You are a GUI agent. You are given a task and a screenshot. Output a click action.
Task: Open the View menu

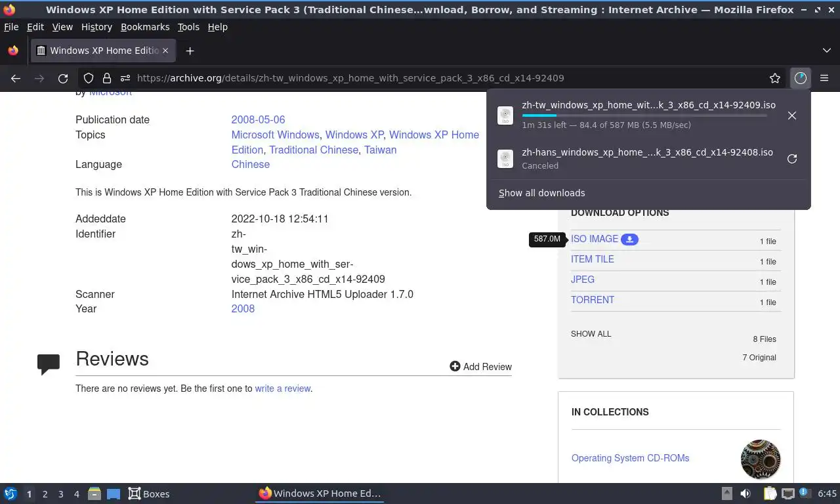62,27
